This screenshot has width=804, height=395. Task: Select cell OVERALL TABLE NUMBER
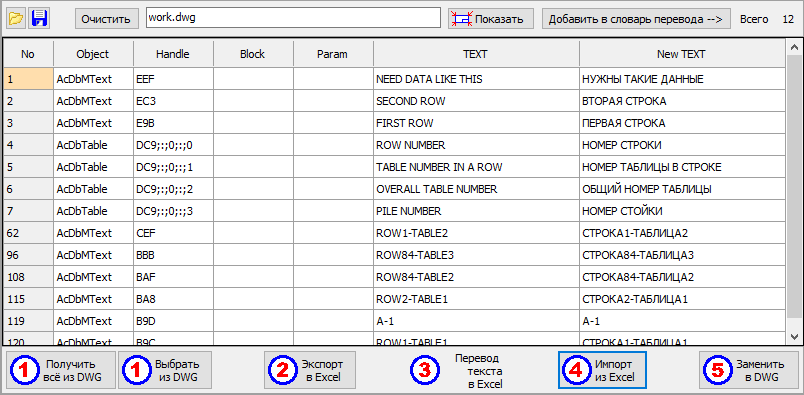tap(476, 189)
